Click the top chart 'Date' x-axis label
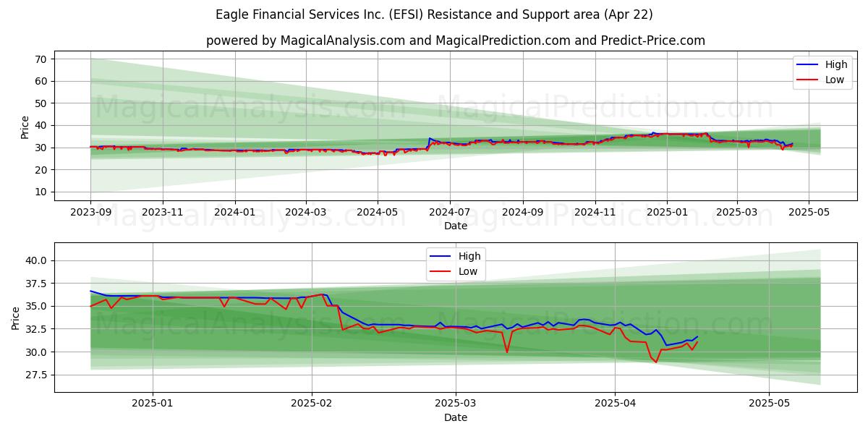This screenshot has width=868, height=434. (456, 226)
